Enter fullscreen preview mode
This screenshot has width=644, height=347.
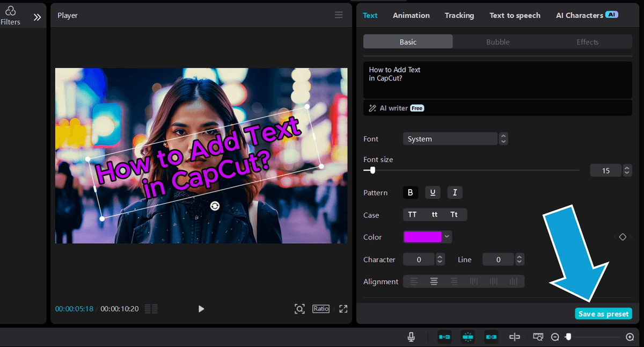[343, 309]
